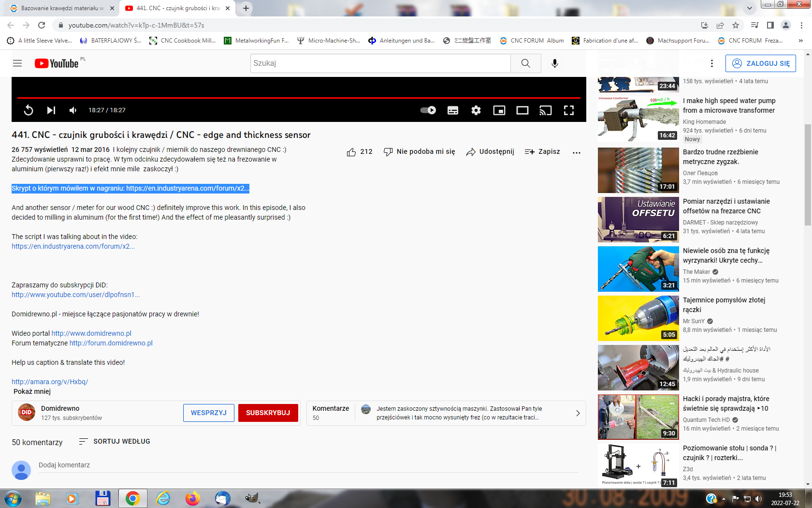
Task: Share the video via Udostępnij
Action: (490, 152)
